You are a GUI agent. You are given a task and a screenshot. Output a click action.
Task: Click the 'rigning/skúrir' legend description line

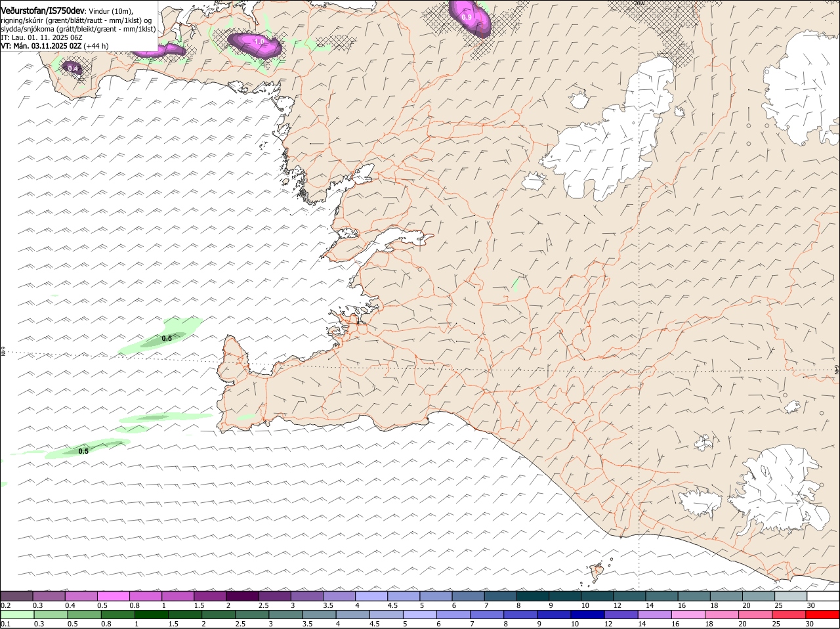76,20
